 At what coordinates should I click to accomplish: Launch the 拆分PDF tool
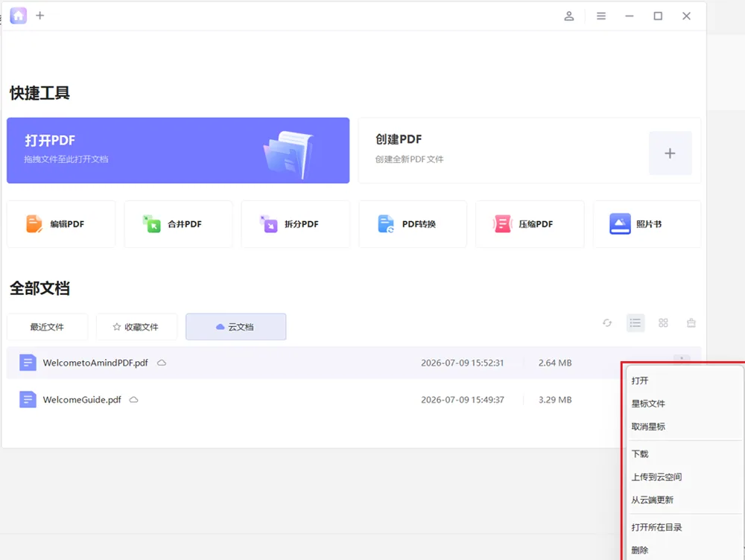pyautogui.click(x=296, y=224)
